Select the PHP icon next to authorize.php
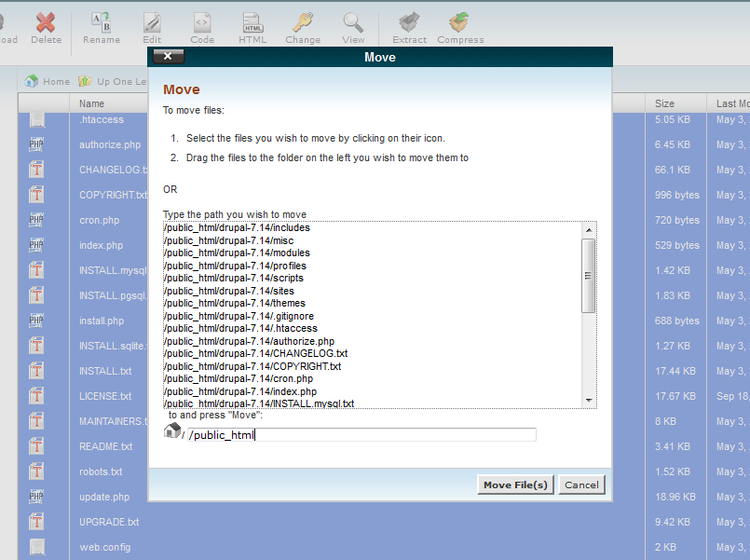This screenshot has width=750, height=560. (x=36, y=143)
